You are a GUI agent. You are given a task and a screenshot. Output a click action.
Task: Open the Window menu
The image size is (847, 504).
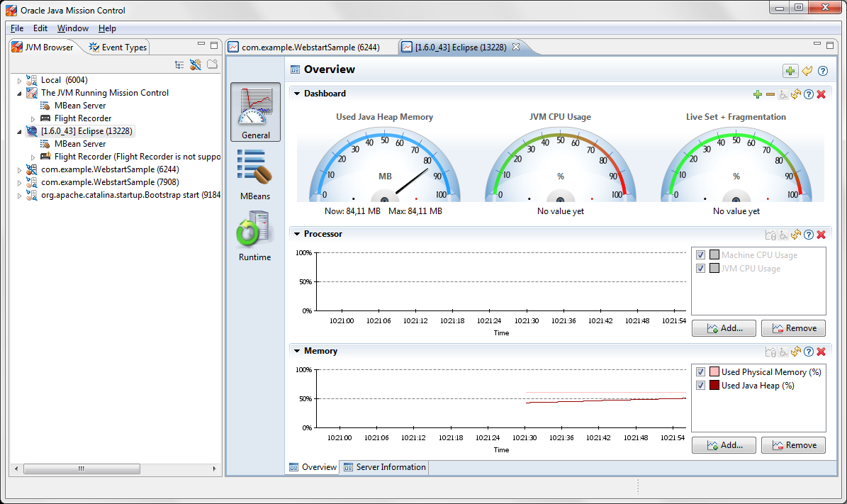pyautogui.click(x=73, y=28)
